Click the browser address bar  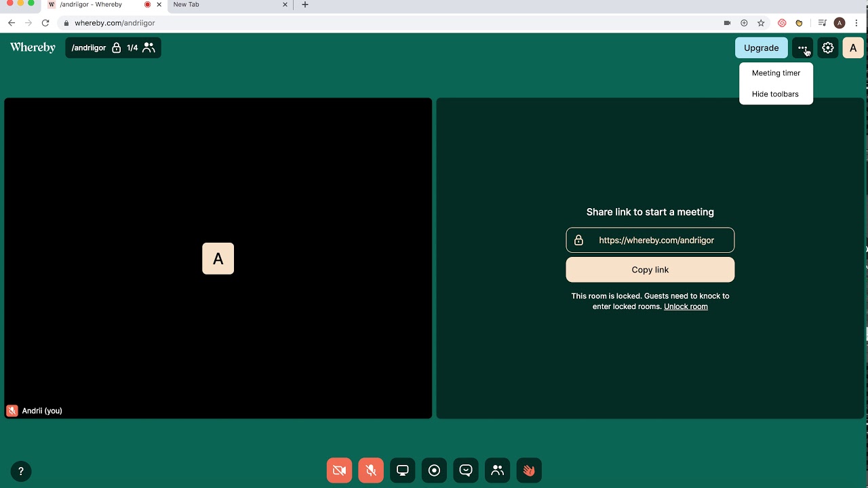pyautogui.click(x=393, y=23)
